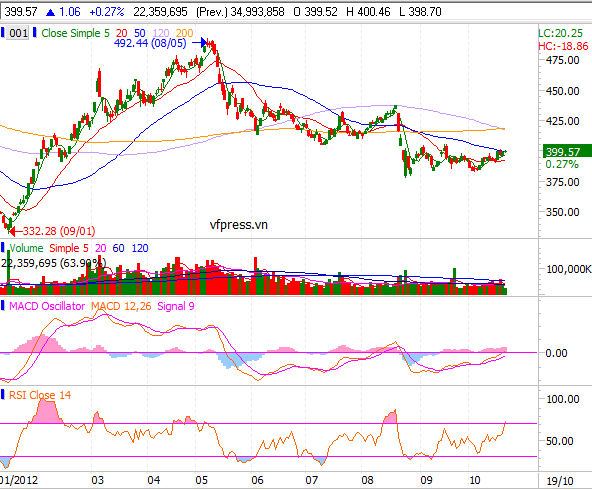Select the 120-period lavender average label
The image size is (592, 490).
coord(161,33)
